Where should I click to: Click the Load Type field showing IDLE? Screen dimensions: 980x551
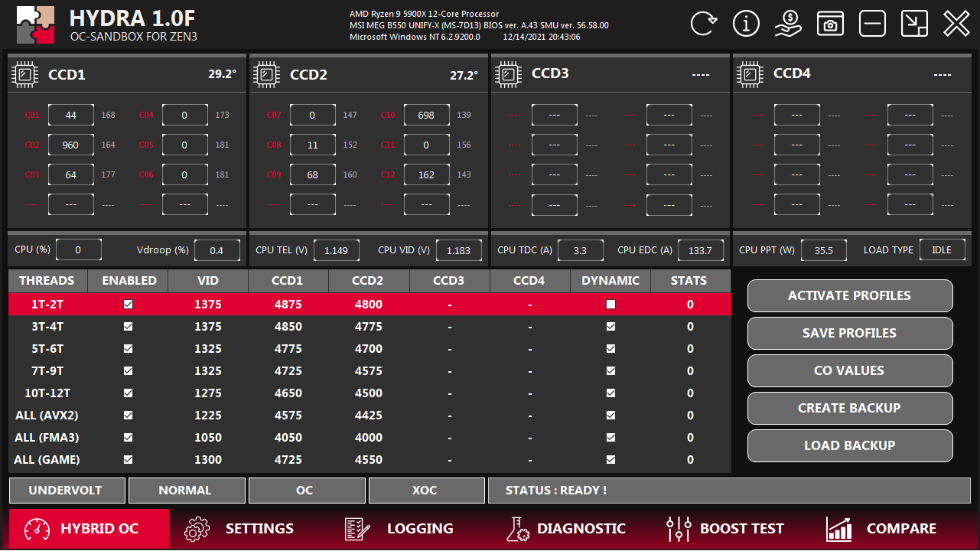click(943, 250)
